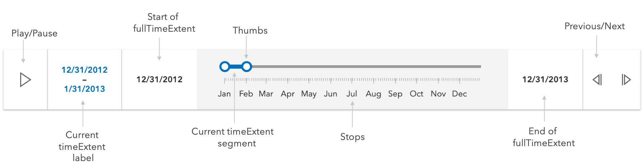Click the Jan tick label
The width and height of the screenshot is (644, 166).
(x=224, y=94)
